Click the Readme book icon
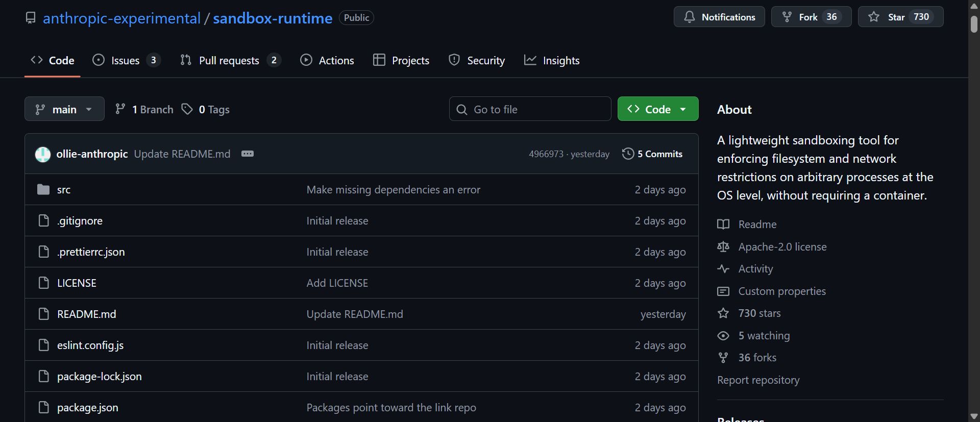This screenshot has height=422, width=980. (x=723, y=225)
